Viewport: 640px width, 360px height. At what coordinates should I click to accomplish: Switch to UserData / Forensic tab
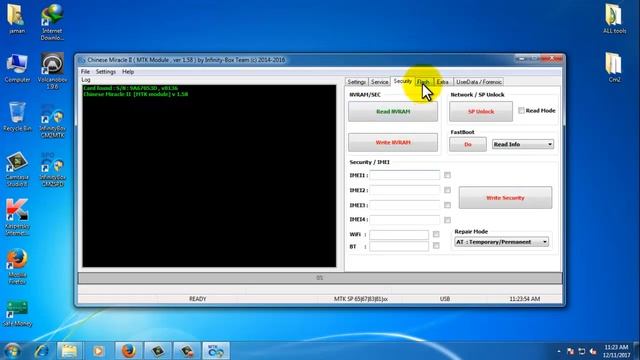[x=478, y=82]
